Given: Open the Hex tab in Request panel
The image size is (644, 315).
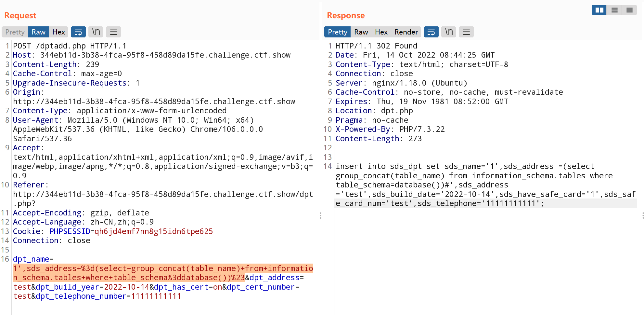Looking at the screenshot, I should pos(58,32).
